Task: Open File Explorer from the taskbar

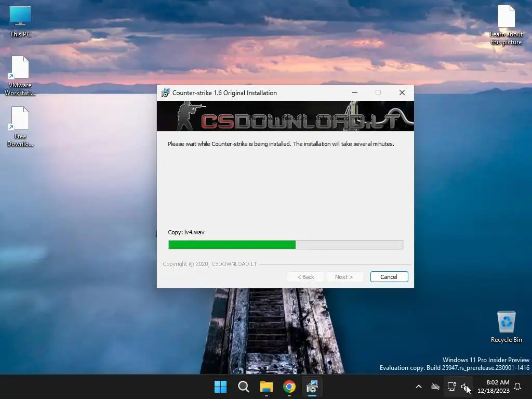Action: (267, 387)
